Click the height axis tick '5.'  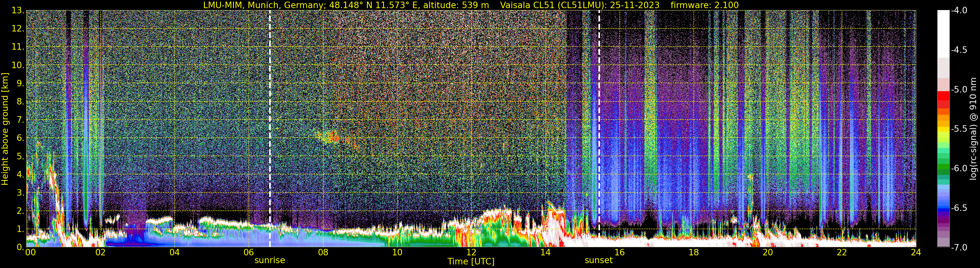pyautogui.click(x=20, y=156)
